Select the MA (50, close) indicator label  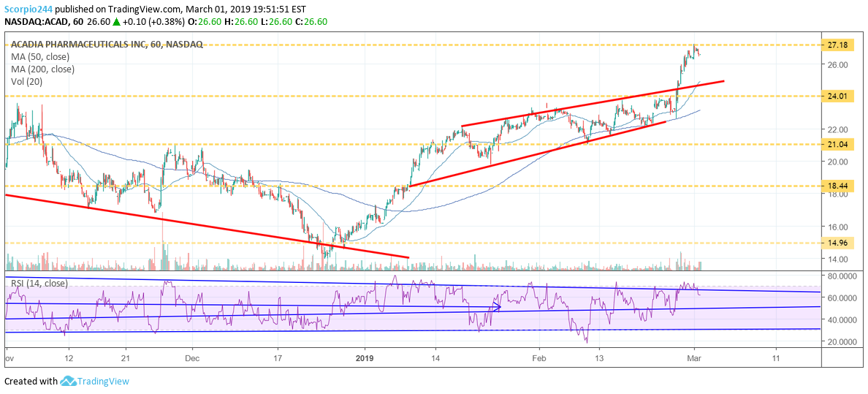point(41,56)
